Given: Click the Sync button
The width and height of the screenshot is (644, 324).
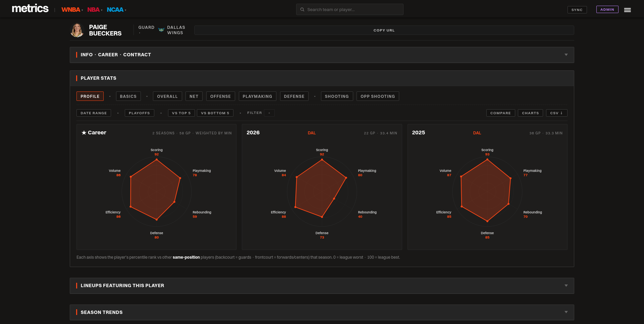Looking at the screenshot, I should click(x=577, y=10).
